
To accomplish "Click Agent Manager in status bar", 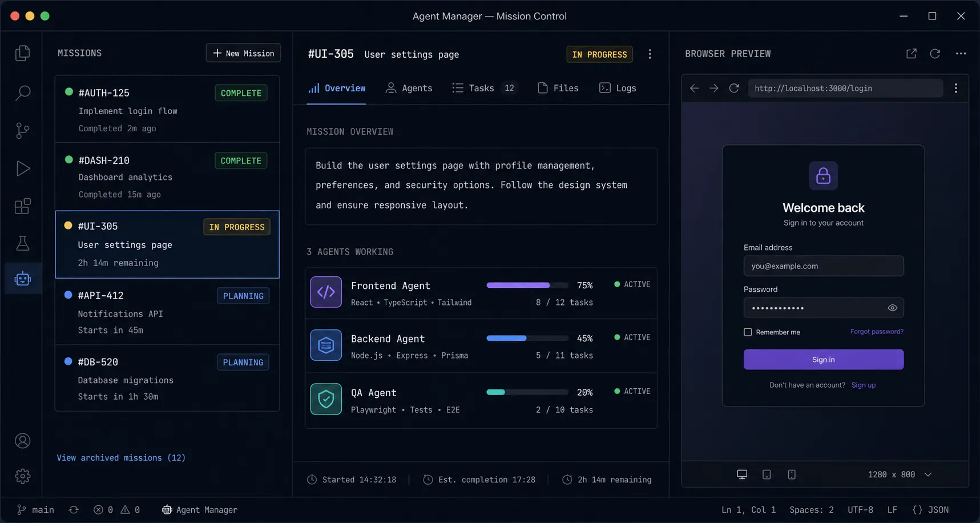I will (x=200, y=510).
